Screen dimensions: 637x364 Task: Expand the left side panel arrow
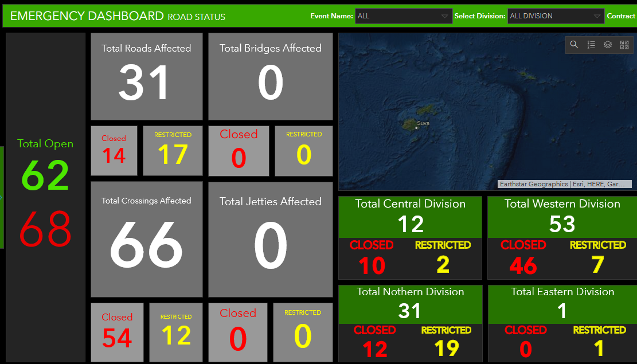click(x=2, y=197)
